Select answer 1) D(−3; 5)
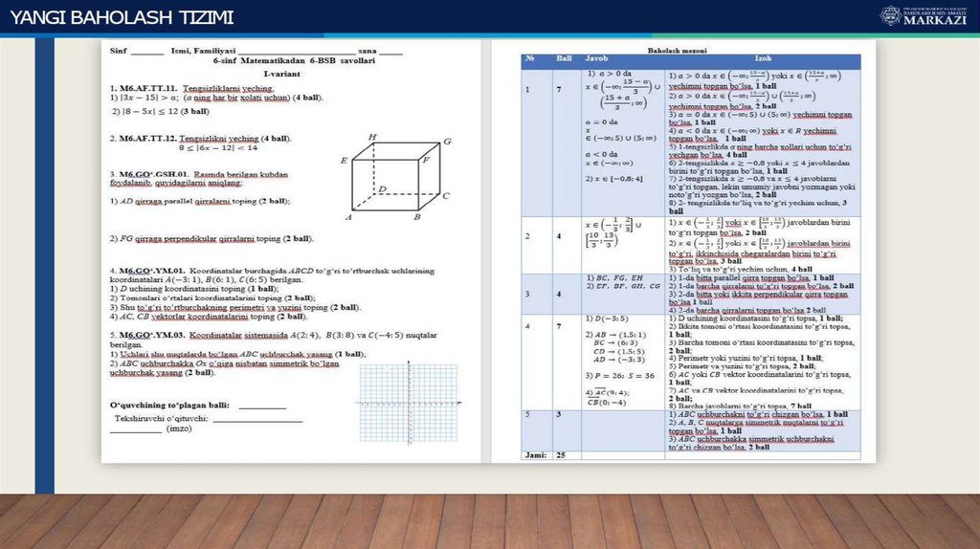Screen dimensions: 980x549 tap(606, 318)
